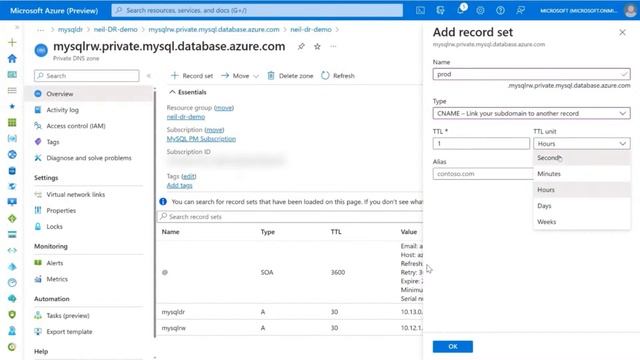Viewport: 640px width, 360px height.
Task: Select Weeks in TTL unit list
Action: point(582,222)
